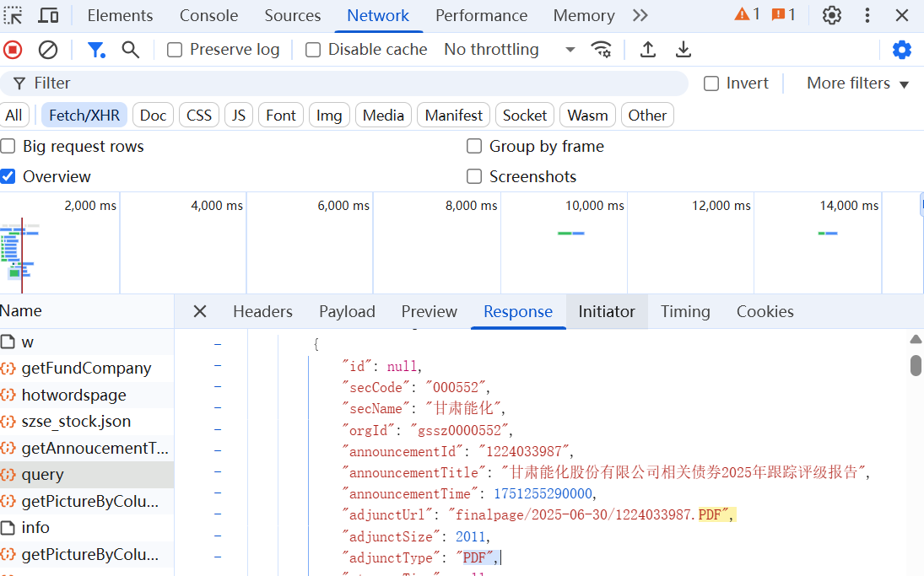924x576 pixels.
Task: Switch to the Console tab
Action: click(x=208, y=15)
